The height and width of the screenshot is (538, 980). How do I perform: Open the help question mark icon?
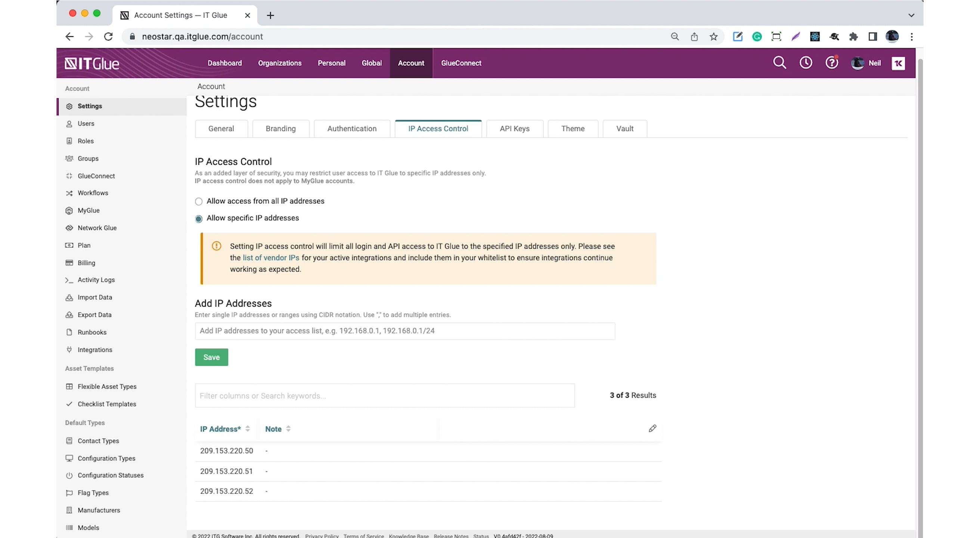coord(832,63)
